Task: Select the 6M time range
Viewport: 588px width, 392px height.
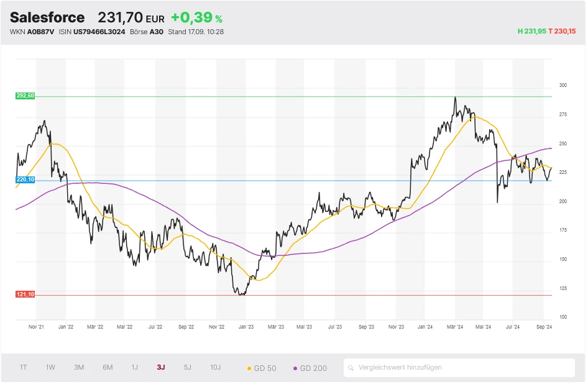Action: (x=108, y=367)
